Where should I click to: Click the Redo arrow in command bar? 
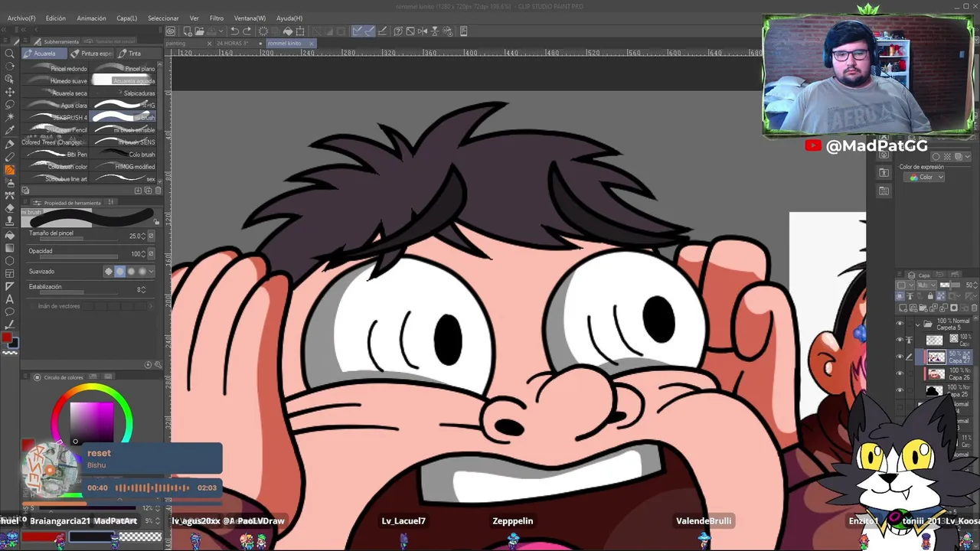(247, 31)
